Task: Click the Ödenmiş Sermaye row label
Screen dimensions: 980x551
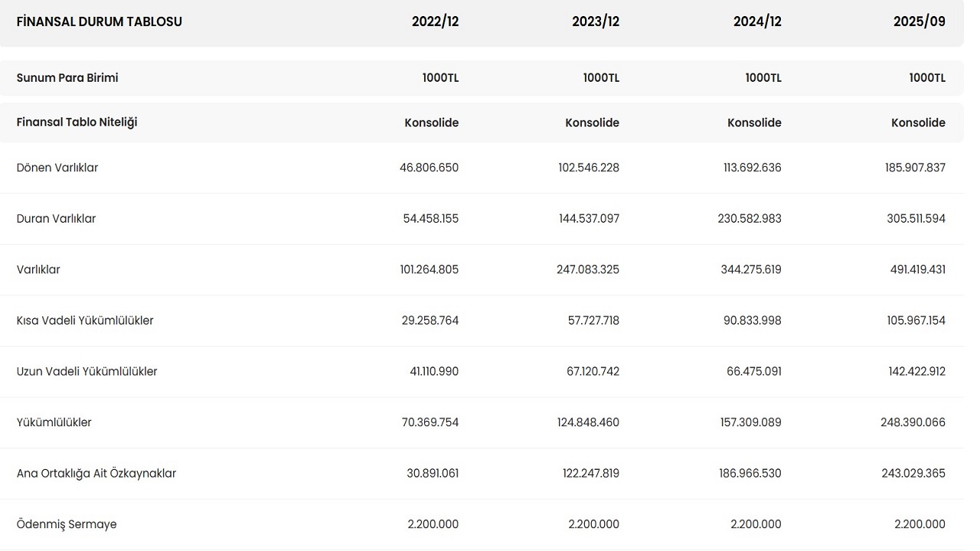Action: click(67, 524)
